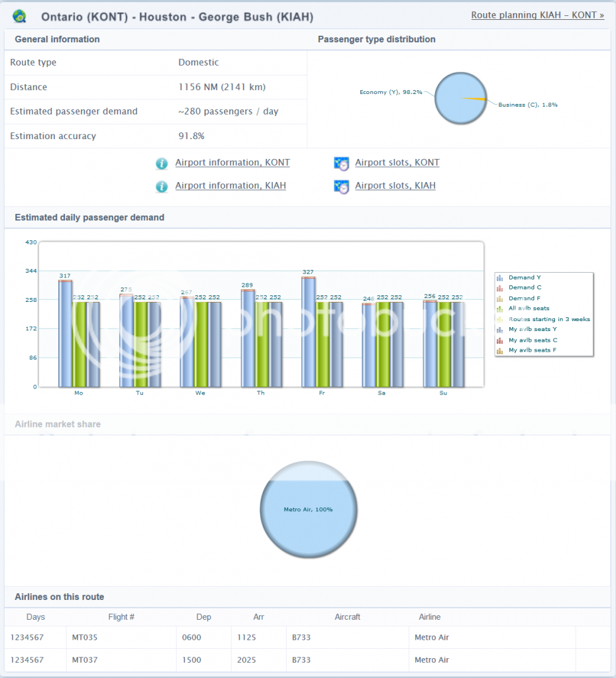Click the info icon next to Airport information, KONT
The width and height of the screenshot is (616, 678).
162,164
